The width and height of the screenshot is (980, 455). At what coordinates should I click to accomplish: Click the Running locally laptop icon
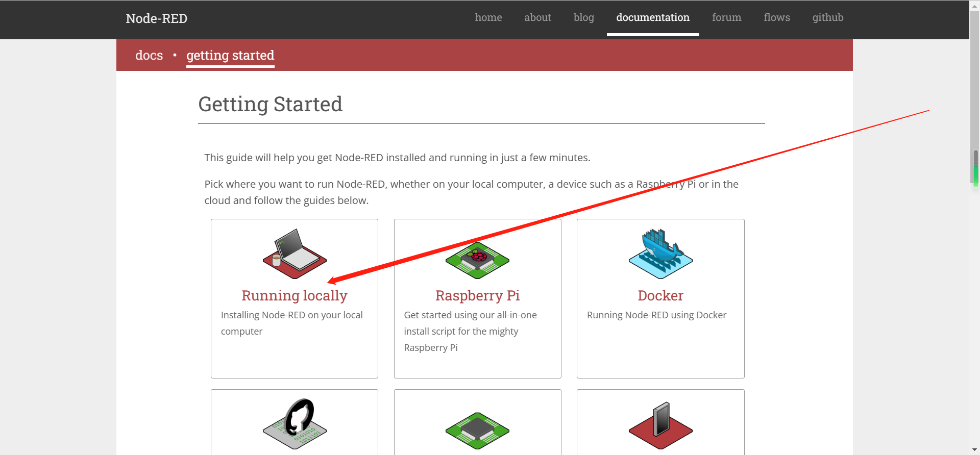pyautogui.click(x=295, y=254)
